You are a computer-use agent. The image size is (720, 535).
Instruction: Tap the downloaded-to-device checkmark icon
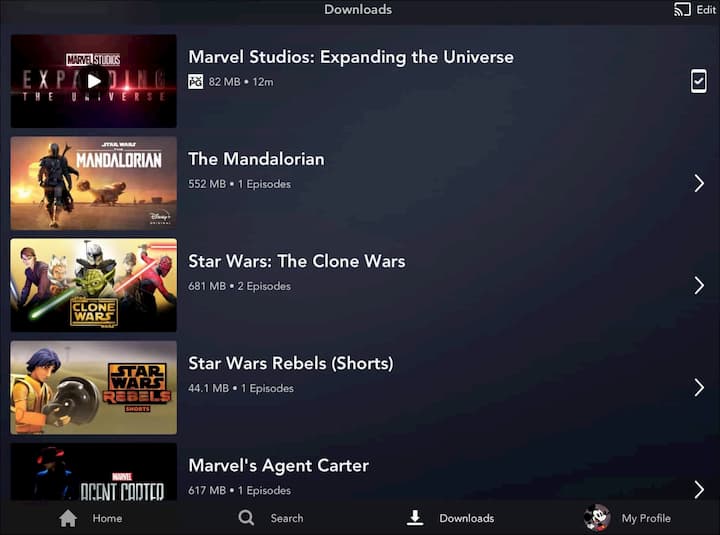pos(698,81)
